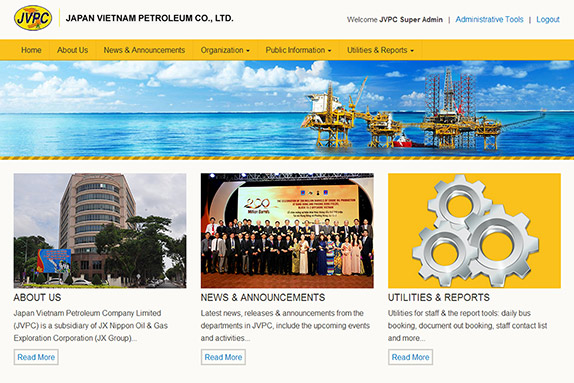Viewport: 574px width, 383px height.
Task: Expand the Utilities & Reports dropdown menu
Action: click(380, 50)
